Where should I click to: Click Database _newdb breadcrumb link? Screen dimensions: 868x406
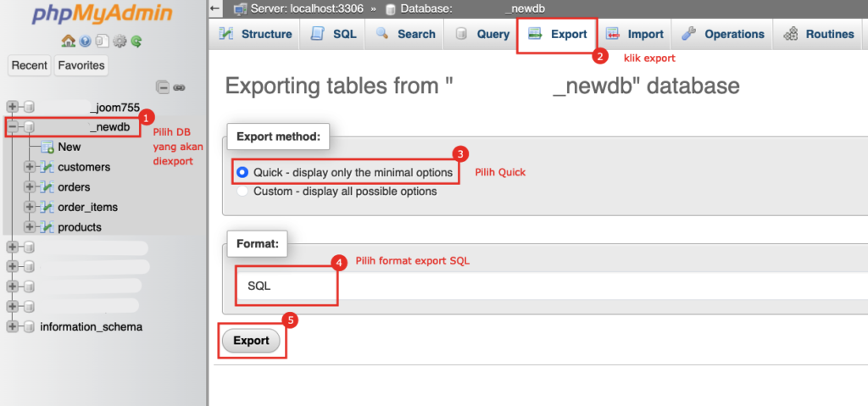pos(474,8)
